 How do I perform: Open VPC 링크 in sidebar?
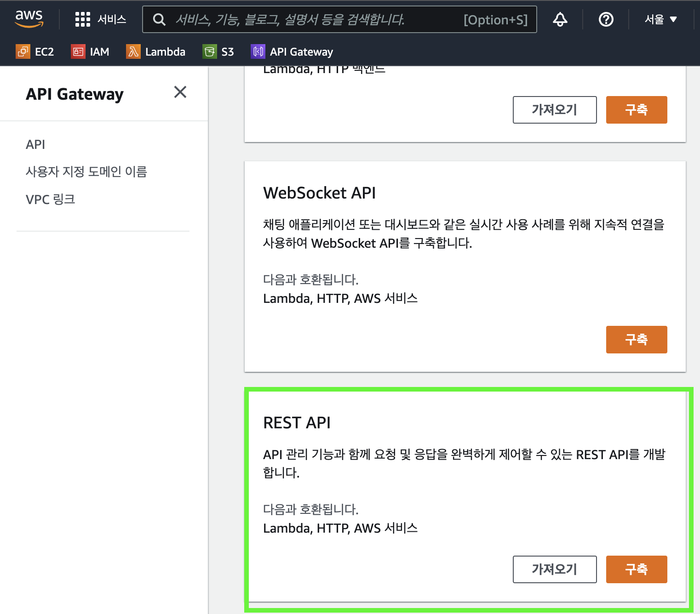50,199
